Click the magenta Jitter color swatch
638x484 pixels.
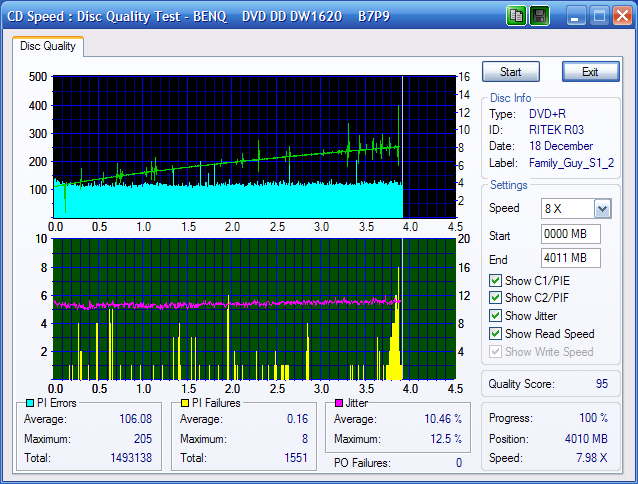339,403
